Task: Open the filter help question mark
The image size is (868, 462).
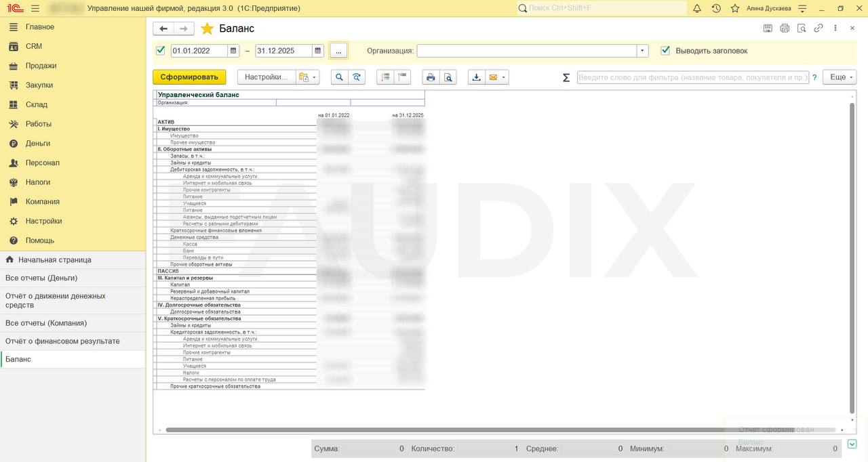Action: pos(814,77)
